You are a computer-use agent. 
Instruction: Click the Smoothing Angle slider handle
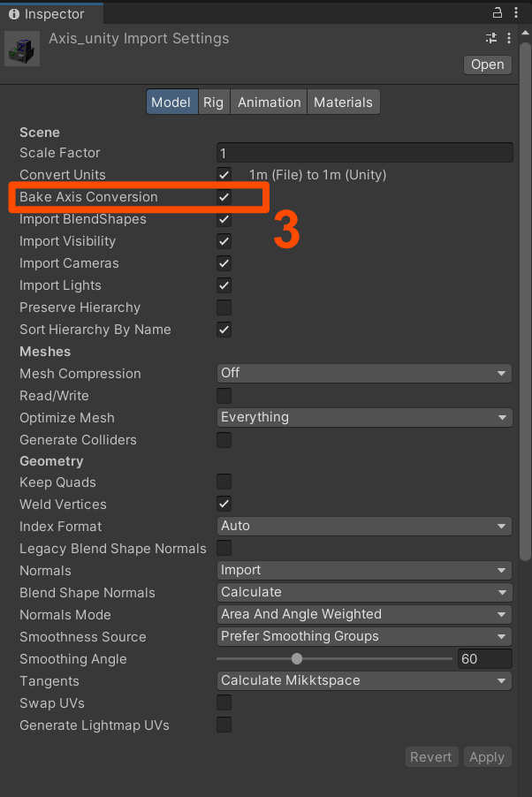[297, 659]
